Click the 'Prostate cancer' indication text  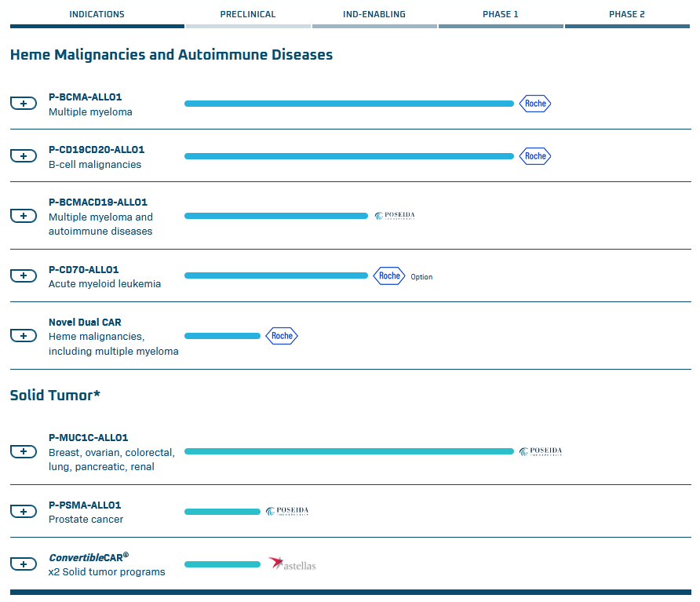click(86, 519)
